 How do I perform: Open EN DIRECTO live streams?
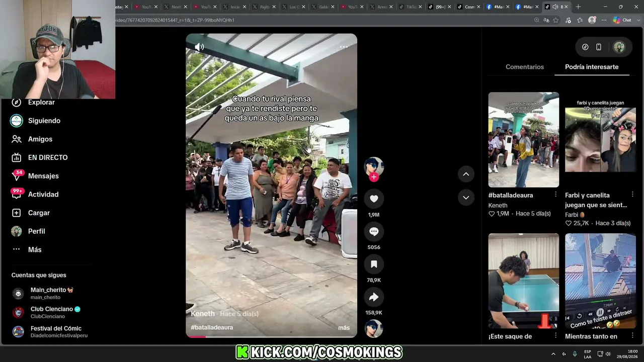click(48, 157)
